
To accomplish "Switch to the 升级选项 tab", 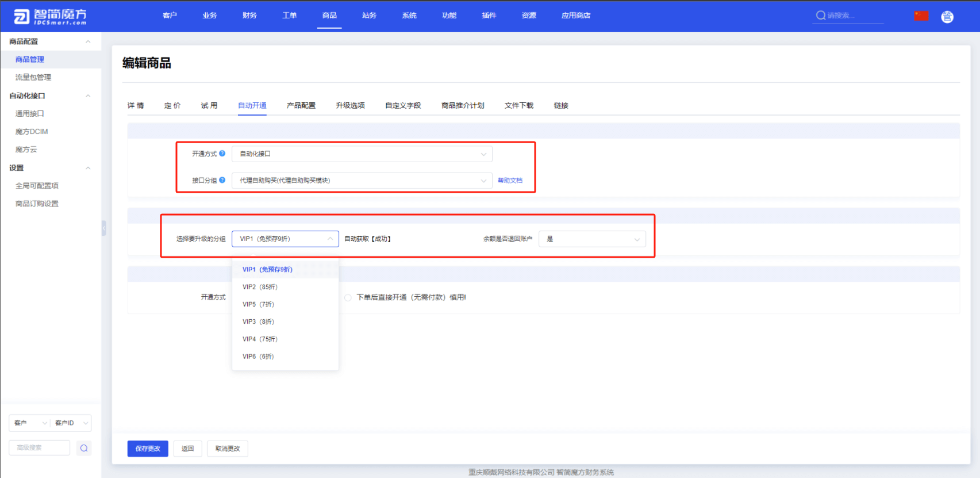I will point(351,105).
